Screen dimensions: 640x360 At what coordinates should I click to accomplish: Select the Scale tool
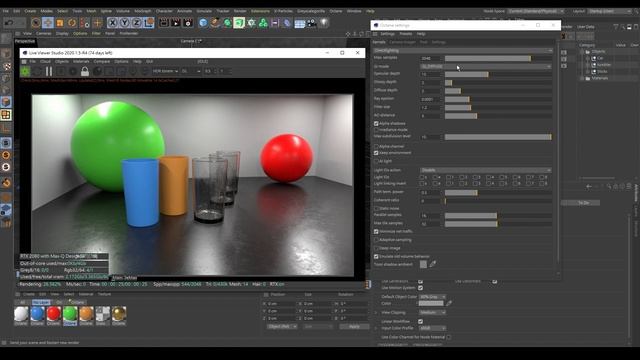pyautogui.click(x=60, y=23)
